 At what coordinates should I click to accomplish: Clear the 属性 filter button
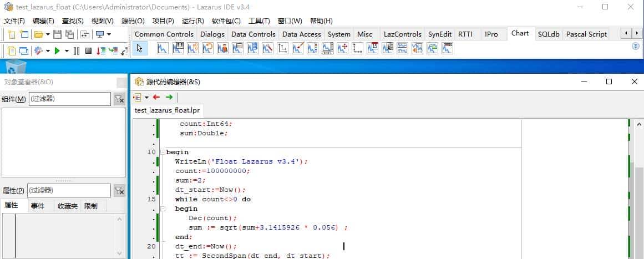(x=119, y=190)
